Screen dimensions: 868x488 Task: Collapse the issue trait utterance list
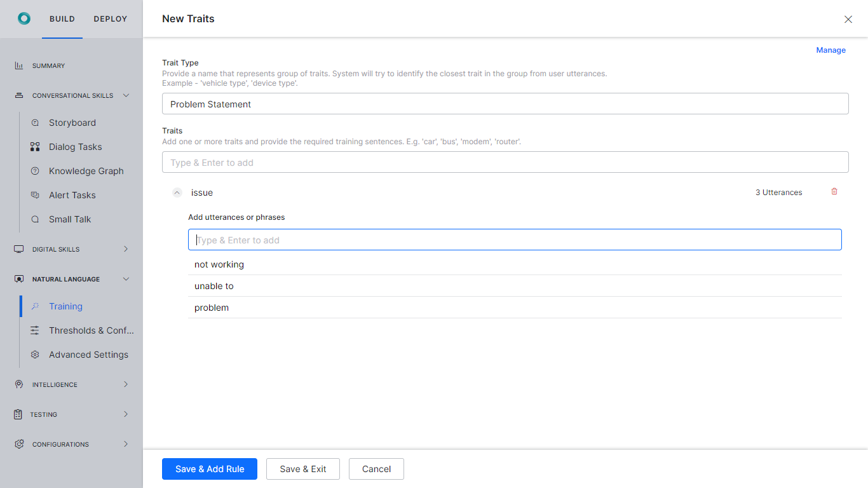(177, 193)
